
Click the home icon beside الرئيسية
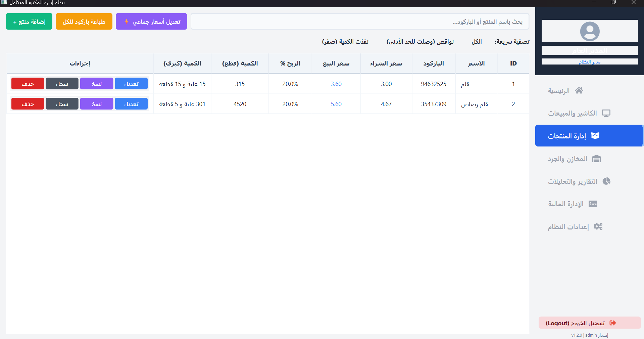point(579,90)
